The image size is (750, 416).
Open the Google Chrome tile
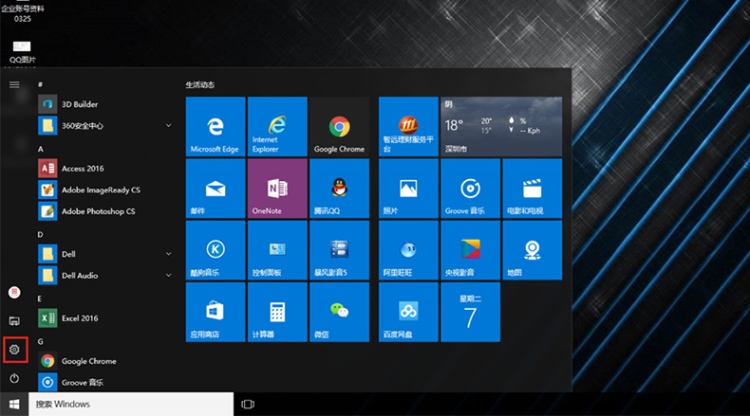click(x=339, y=127)
